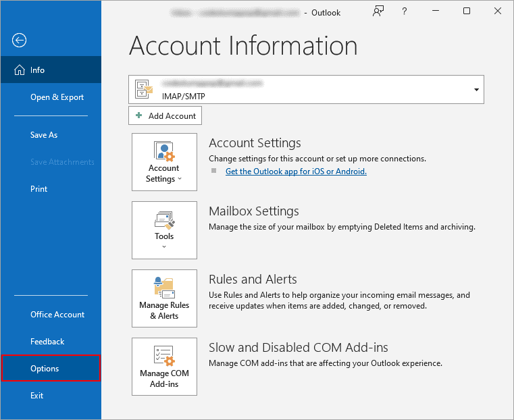Image resolution: width=514 pixels, height=420 pixels.
Task: Click the Rules and Alerts heading text
Action: tap(253, 280)
